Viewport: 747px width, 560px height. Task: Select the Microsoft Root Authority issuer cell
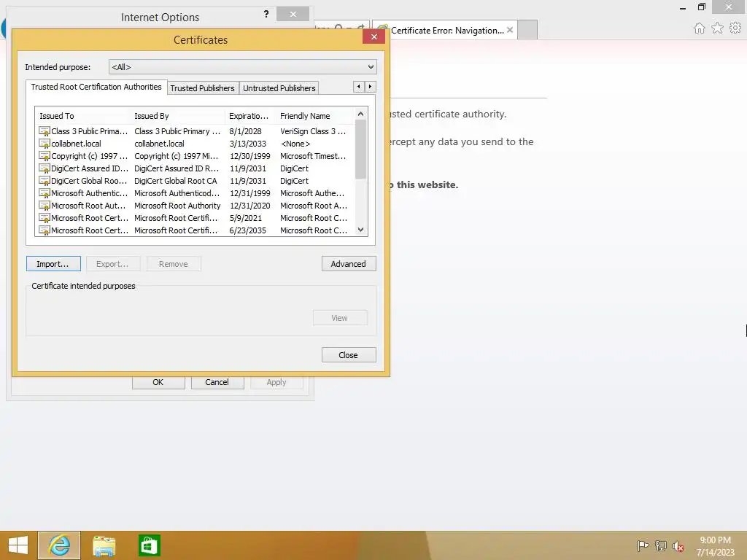pyautogui.click(x=177, y=206)
